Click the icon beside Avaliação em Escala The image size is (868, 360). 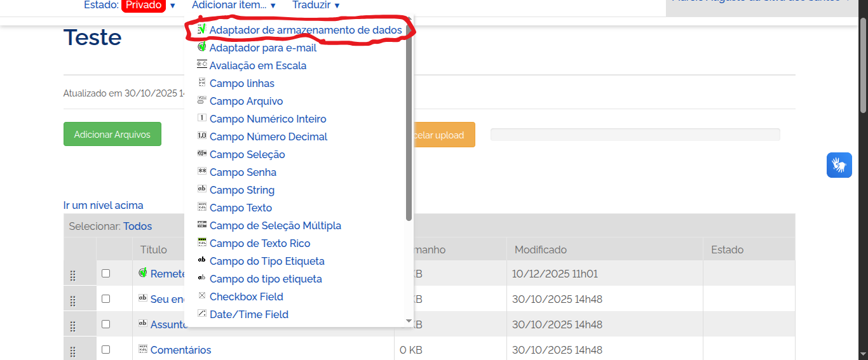pos(202,64)
